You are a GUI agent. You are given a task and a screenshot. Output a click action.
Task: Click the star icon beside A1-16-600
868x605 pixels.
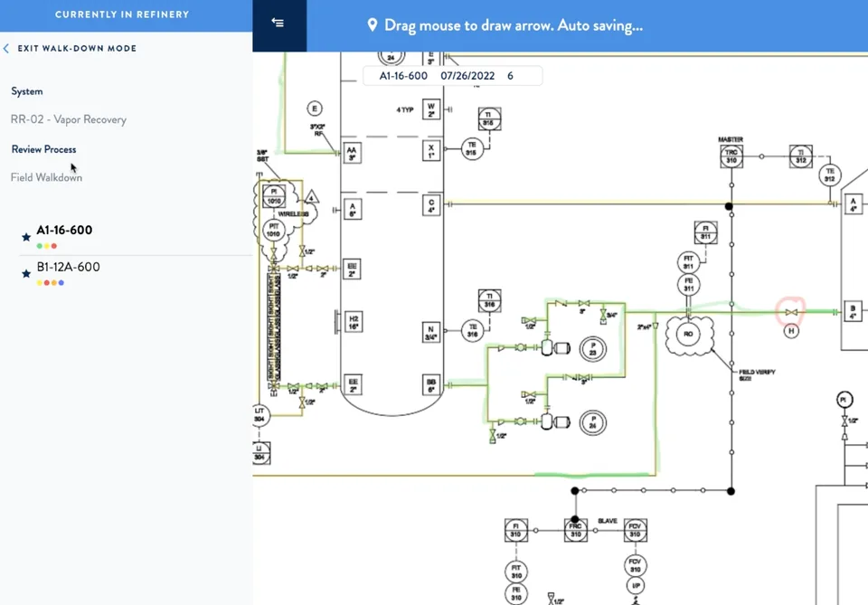26,237
